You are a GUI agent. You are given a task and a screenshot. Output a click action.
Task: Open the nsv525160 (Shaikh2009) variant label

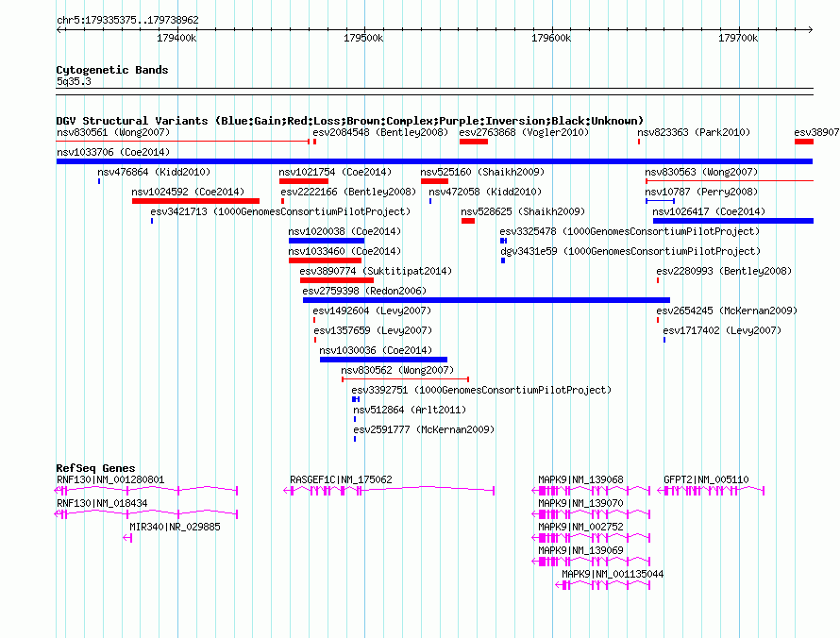click(x=482, y=172)
